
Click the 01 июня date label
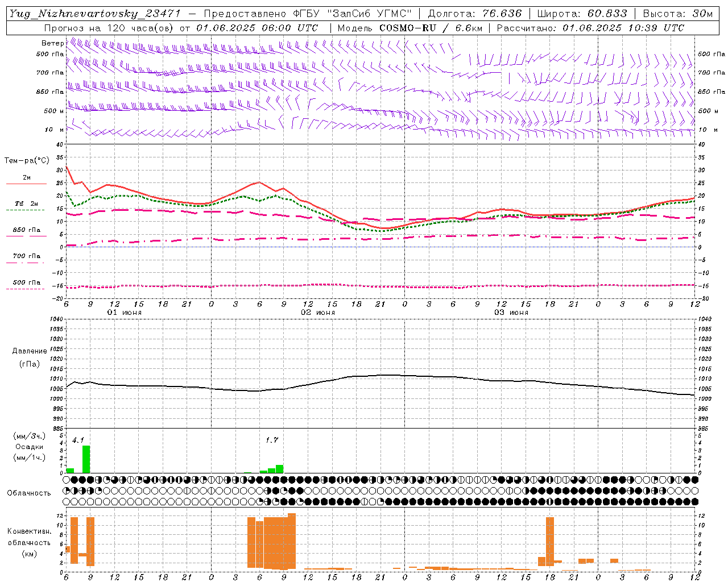pos(125,313)
